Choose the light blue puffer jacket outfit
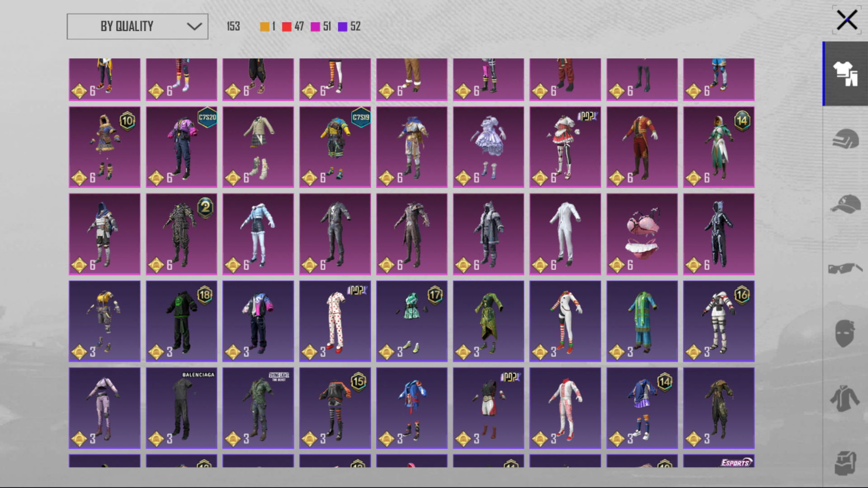868x488 pixels. click(258, 234)
